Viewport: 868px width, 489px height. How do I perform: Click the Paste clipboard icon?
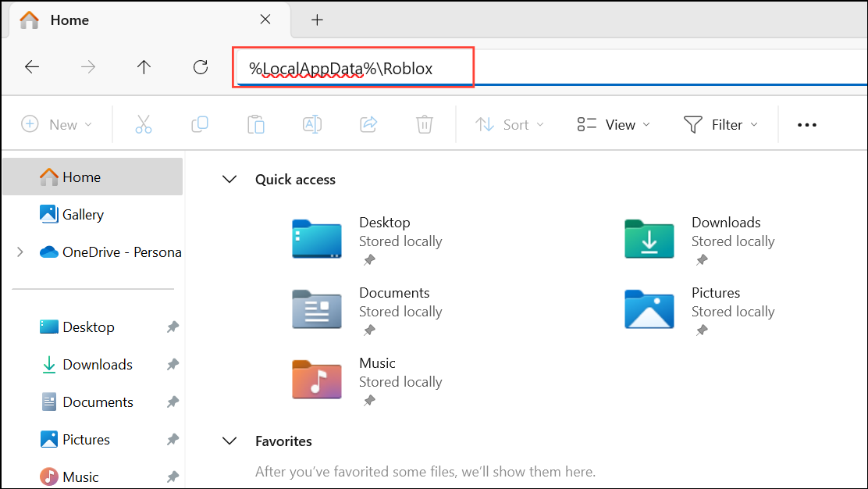pyautogui.click(x=256, y=124)
